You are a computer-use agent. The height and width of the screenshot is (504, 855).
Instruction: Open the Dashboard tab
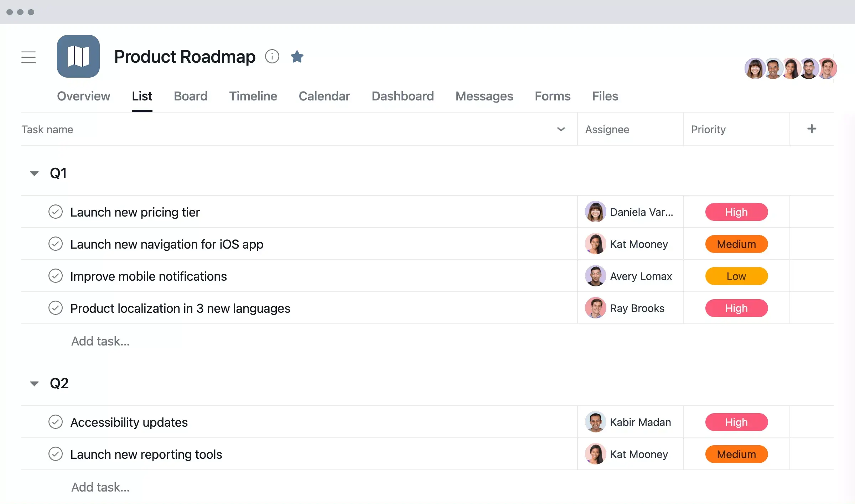403,95
